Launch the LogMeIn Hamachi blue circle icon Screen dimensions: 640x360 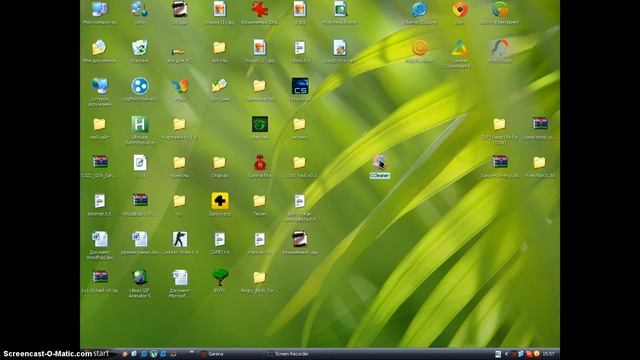pyautogui.click(x=140, y=86)
